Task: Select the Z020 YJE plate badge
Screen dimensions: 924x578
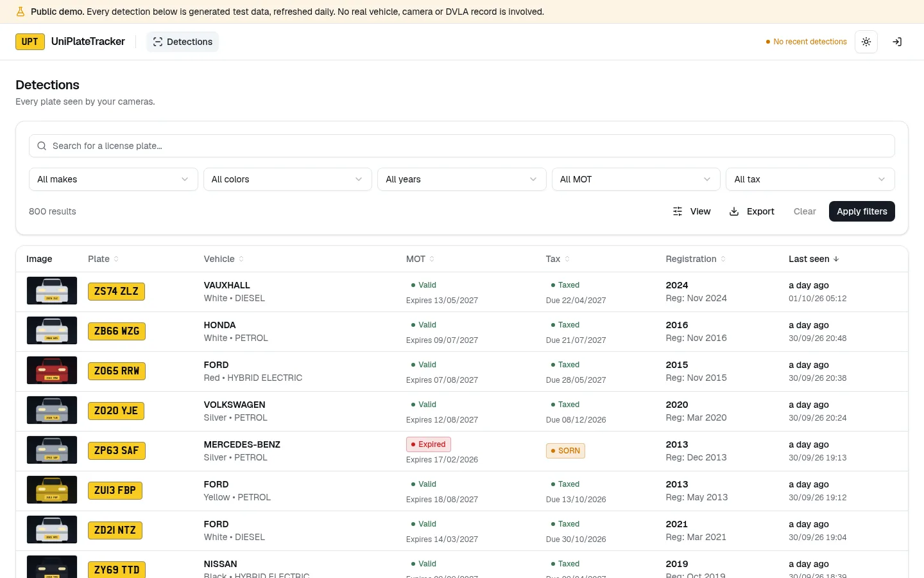Action: [x=116, y=411]
